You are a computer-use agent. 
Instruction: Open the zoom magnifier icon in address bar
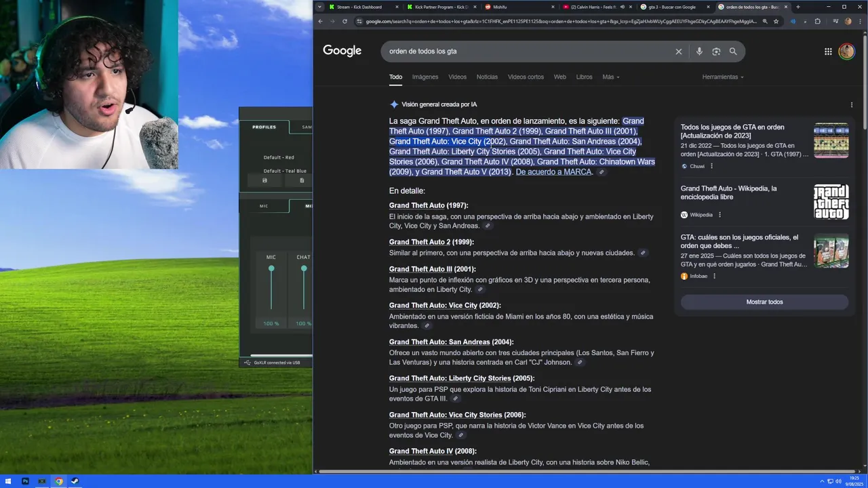click(765, 21)
